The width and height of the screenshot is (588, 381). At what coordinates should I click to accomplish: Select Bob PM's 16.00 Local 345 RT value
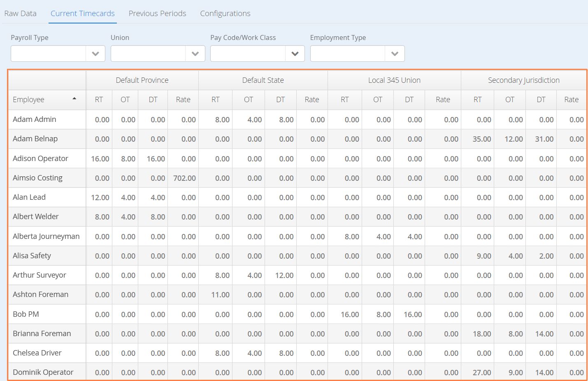[x=350, y=315]
